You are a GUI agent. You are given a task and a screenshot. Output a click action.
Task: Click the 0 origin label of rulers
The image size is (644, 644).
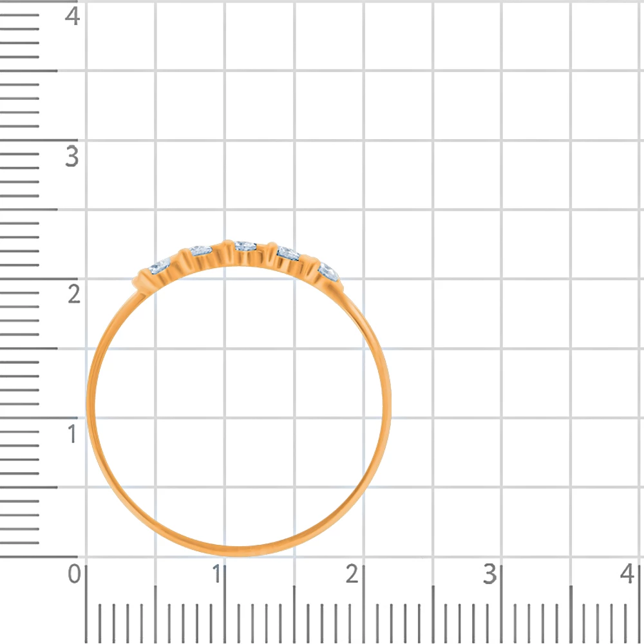[x=74, y=573]
